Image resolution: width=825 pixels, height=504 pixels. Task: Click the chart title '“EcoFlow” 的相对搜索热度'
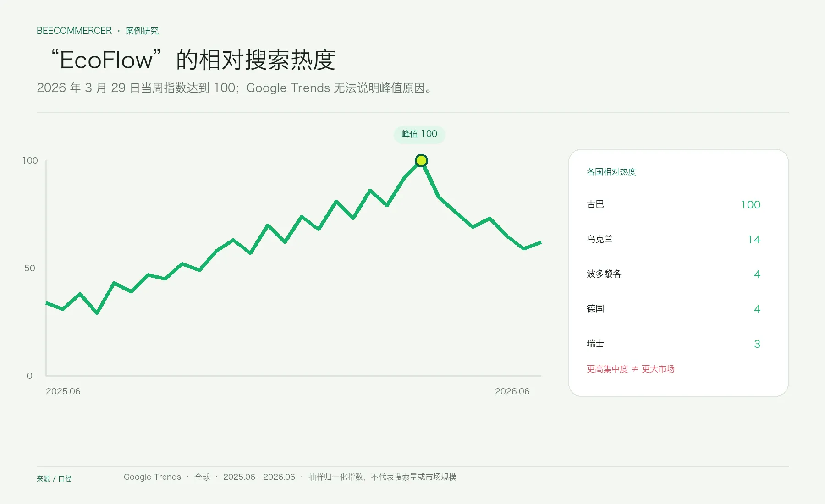pyautogui.click(x=192, y=60)
